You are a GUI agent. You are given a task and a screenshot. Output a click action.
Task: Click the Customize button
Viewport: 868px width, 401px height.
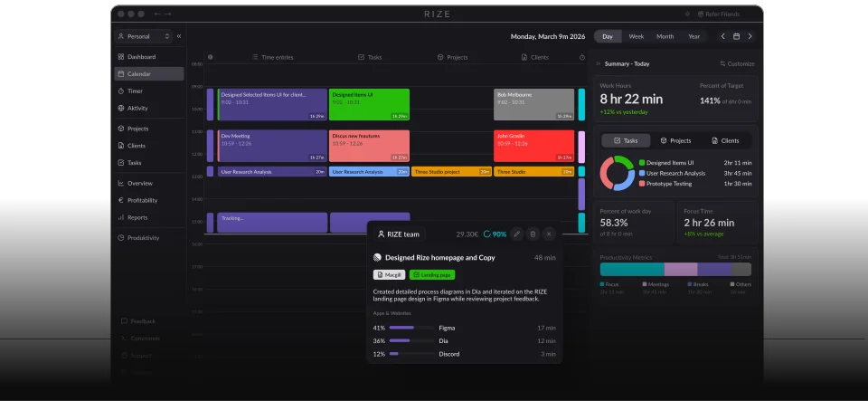point(736,64)
